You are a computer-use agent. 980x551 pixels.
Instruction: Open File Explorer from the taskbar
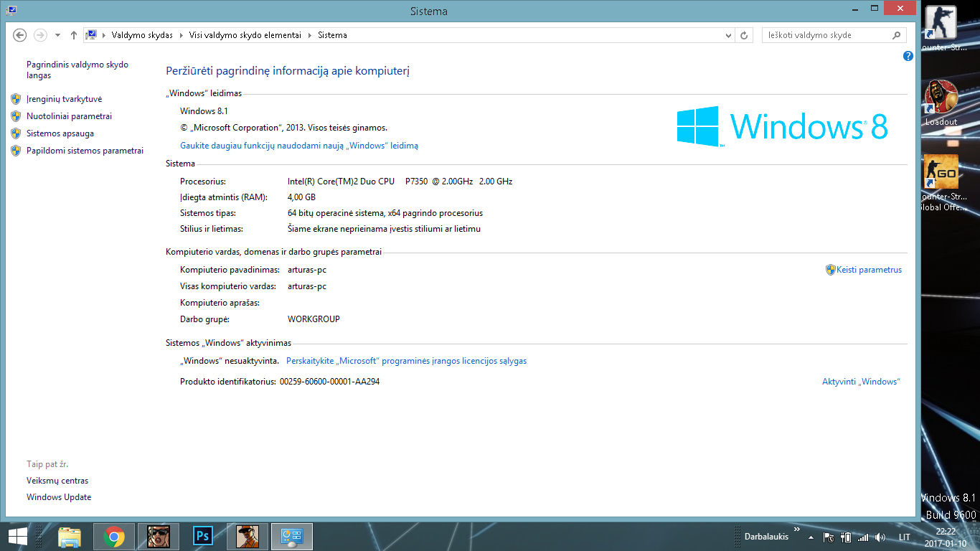point(70,537)
